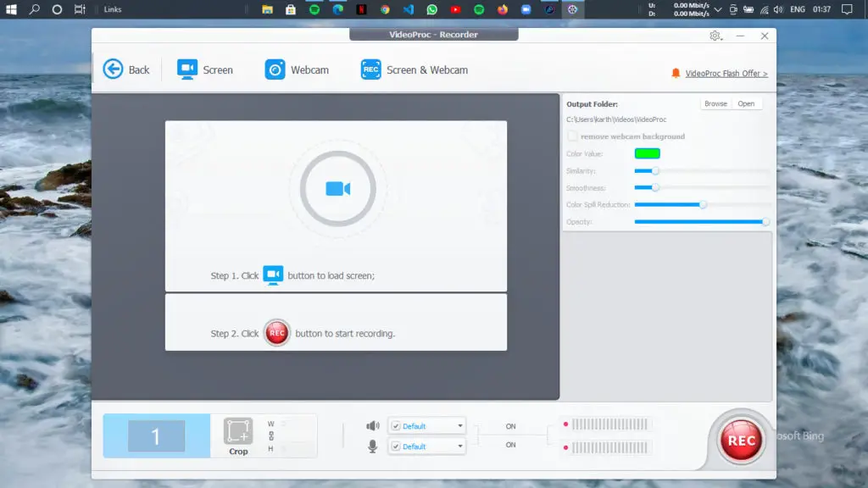Show hidden system tray icons

tap(718, 9)
